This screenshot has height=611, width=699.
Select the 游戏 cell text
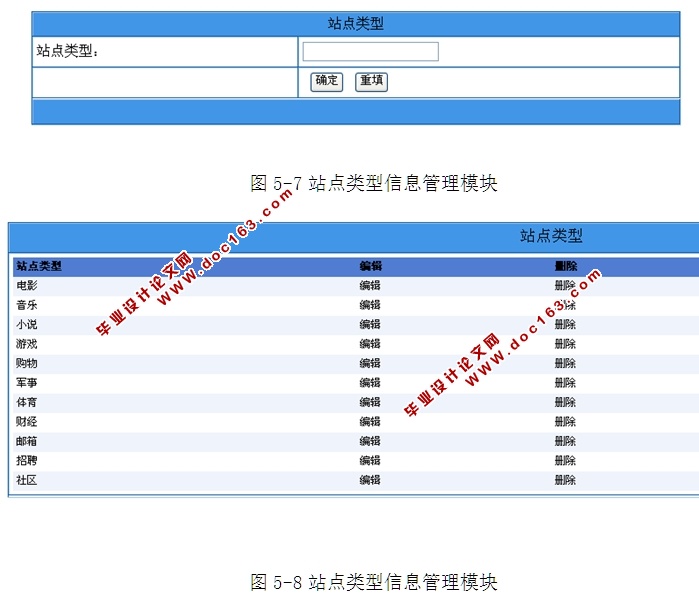27,344
